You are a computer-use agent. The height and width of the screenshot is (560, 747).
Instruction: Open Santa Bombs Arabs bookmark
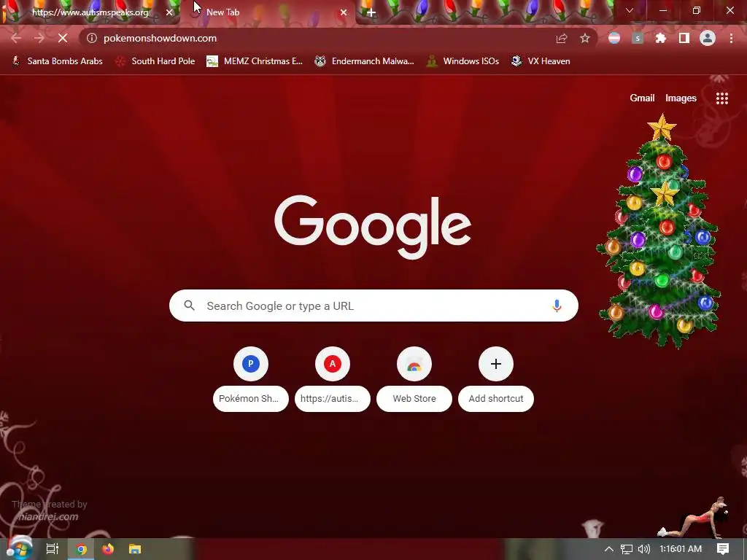tap(57, 61)
